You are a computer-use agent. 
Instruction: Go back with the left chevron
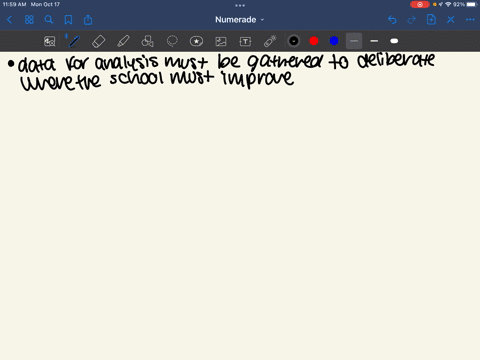point(9,20)
